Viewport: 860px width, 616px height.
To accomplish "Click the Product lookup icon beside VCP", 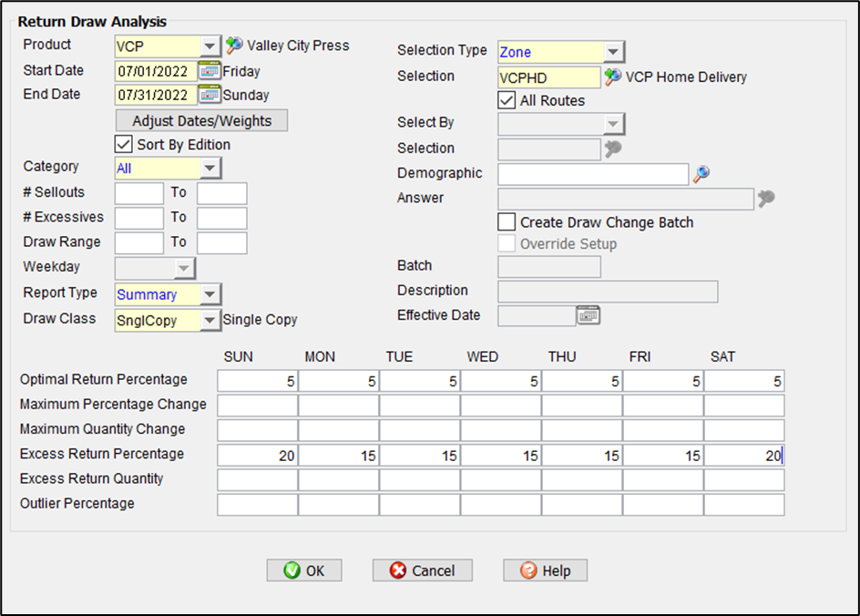I will [x=234, y=45].
